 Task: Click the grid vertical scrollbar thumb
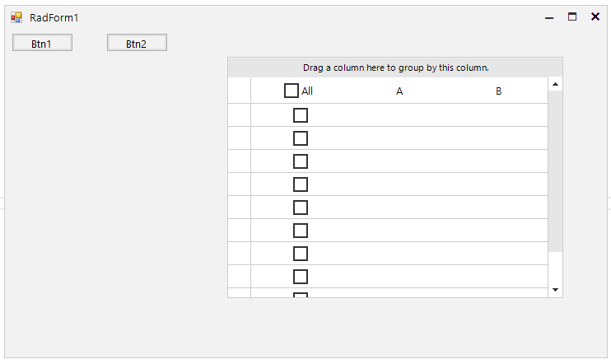click(555, 170)
